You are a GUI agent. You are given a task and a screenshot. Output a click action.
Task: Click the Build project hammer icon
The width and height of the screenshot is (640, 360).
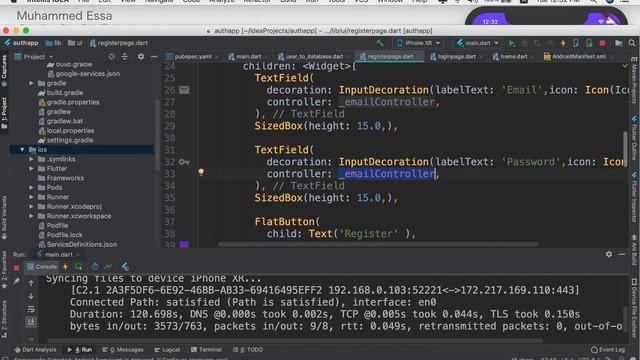point(380,43)
